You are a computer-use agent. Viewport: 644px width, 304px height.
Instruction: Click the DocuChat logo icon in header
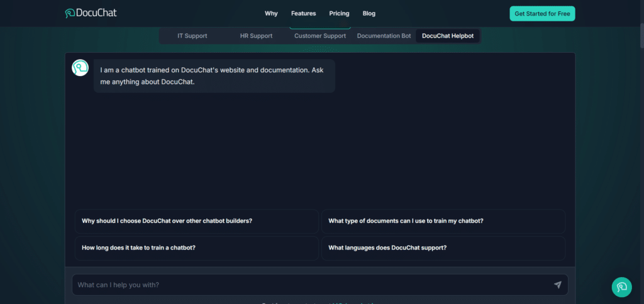coord(70,13)
